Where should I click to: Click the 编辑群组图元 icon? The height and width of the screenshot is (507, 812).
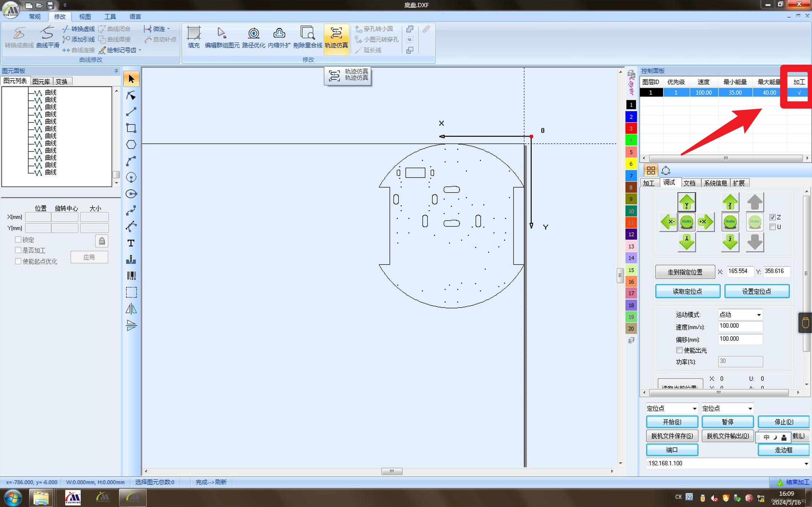point(222,37)
